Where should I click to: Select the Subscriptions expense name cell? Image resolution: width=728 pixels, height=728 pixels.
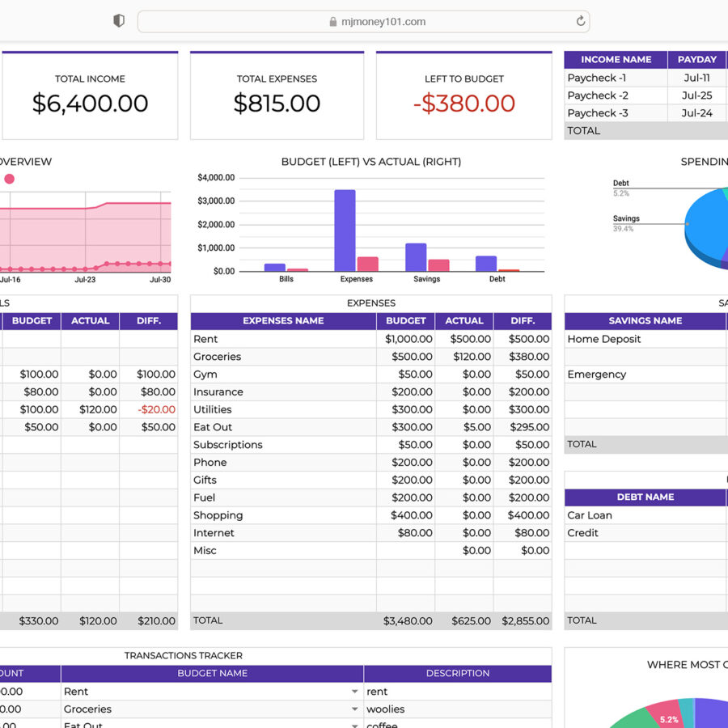pyautogui.click(x=283, y=445)
